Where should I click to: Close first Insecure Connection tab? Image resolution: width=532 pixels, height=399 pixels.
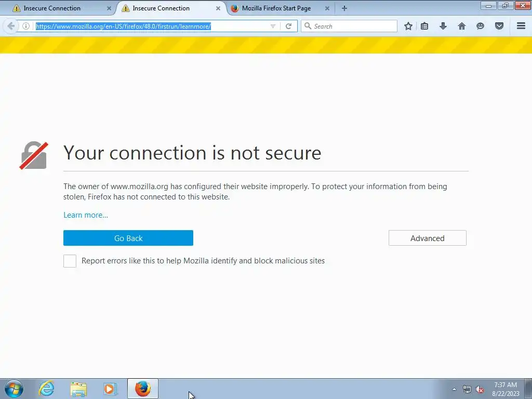(x=109, y=8)
